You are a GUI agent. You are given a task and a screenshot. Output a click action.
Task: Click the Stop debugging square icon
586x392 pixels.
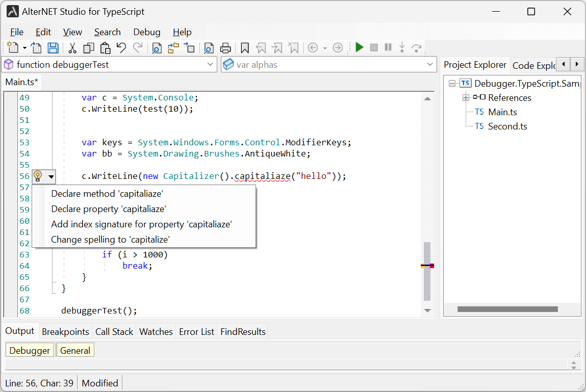click(x=374, y=47)
